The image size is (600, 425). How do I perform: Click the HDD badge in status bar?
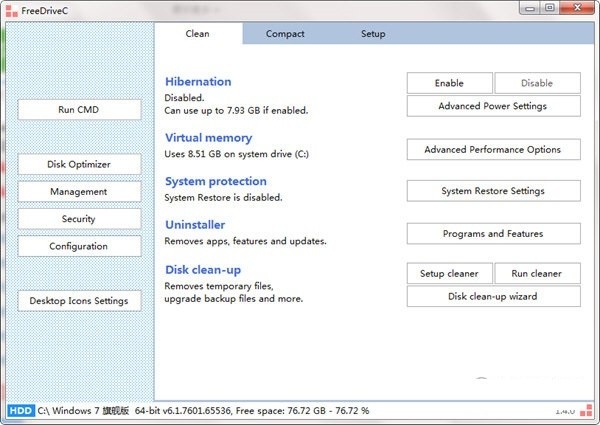tap(20, 410)
